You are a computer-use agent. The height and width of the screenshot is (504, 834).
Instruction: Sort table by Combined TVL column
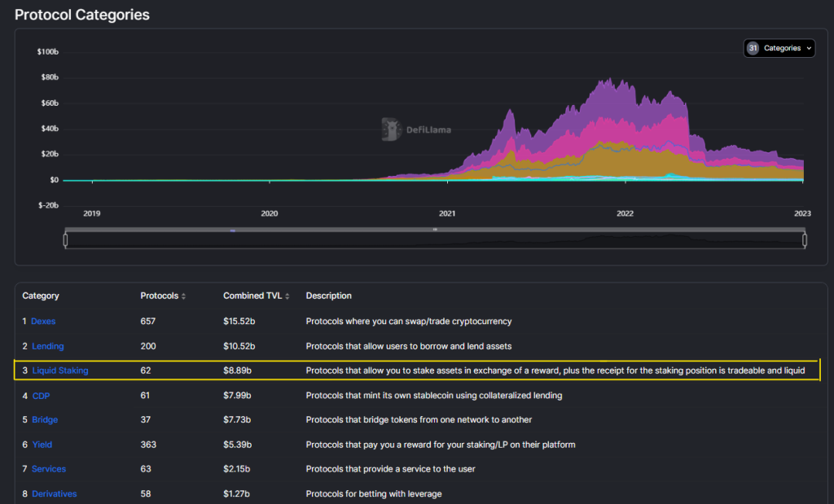tap(256, 296)
